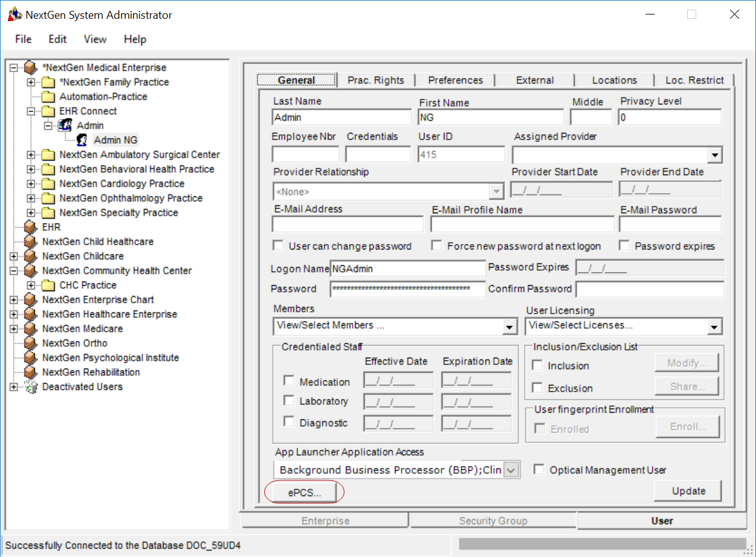Switch to the Locations tab

click(x=615, y=80)
